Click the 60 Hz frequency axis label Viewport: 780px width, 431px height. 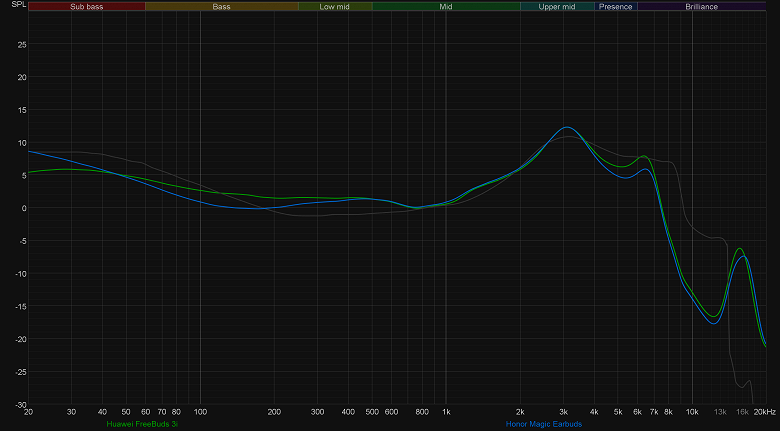tap(145, 412)
